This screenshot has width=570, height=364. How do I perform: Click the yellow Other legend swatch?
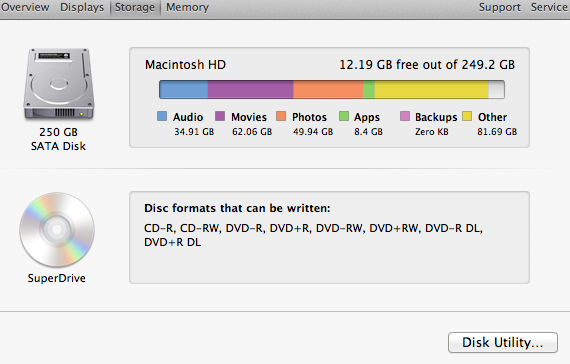tap(467, 116)
